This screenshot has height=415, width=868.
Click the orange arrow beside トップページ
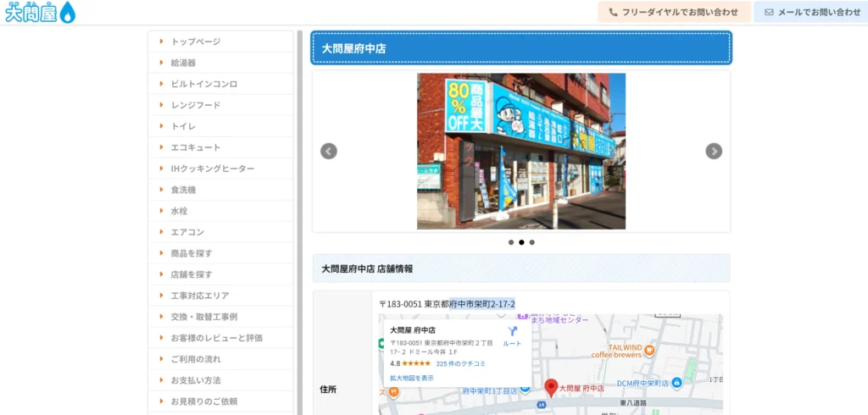(x=161, y=41)
